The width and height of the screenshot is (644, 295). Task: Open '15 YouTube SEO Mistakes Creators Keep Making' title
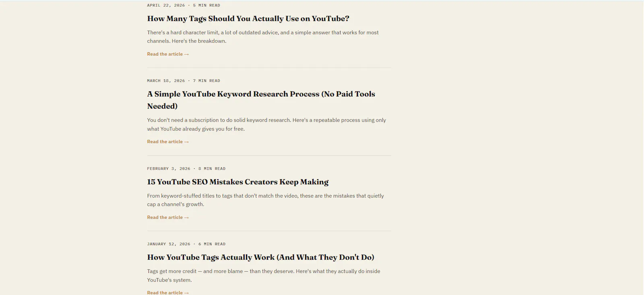[237, 182]
